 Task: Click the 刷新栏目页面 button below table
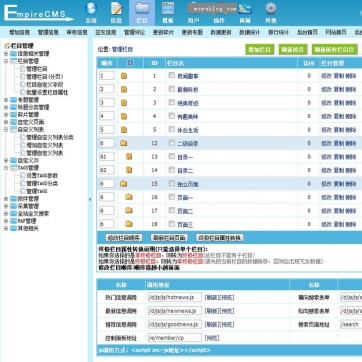169,238
